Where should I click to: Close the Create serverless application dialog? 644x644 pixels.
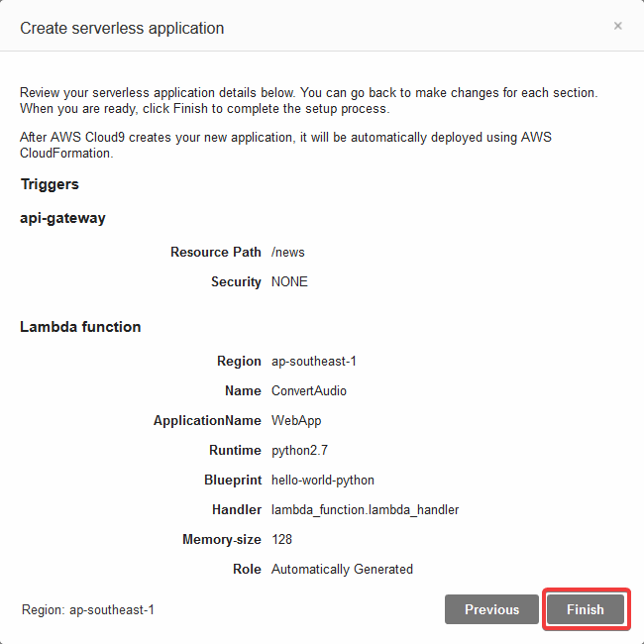pos(617,26)
